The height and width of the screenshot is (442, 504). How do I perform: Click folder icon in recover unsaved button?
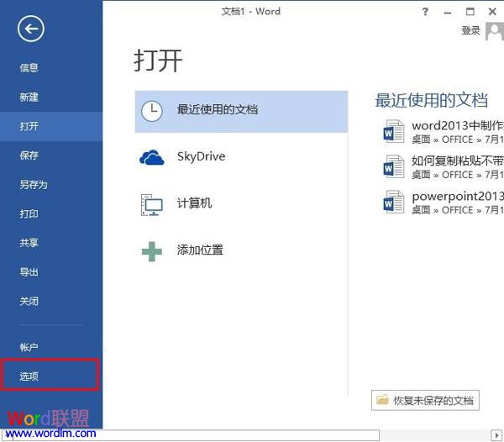point(382,400)
